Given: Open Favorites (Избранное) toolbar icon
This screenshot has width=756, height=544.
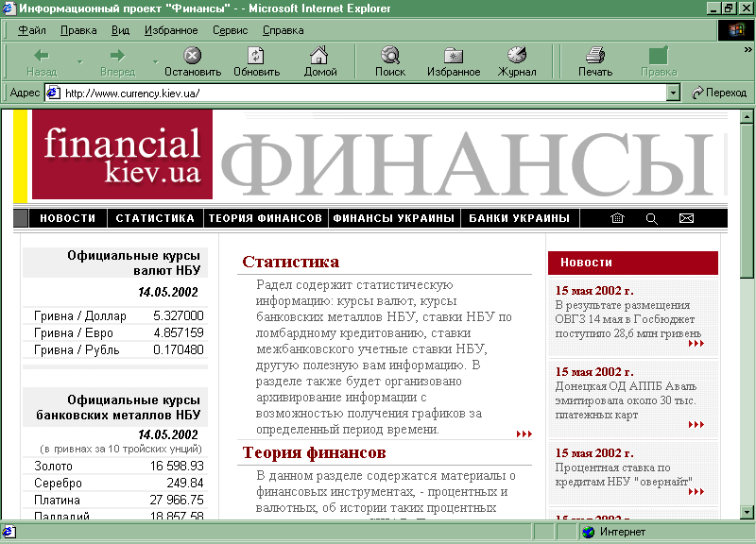Looking at the screenshot, I should [x=454, y=56].
